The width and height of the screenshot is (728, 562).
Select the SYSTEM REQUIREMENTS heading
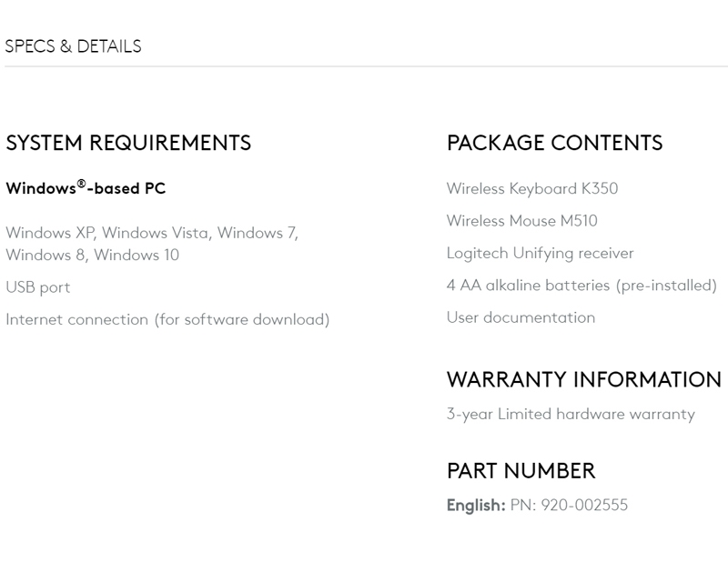128,143
